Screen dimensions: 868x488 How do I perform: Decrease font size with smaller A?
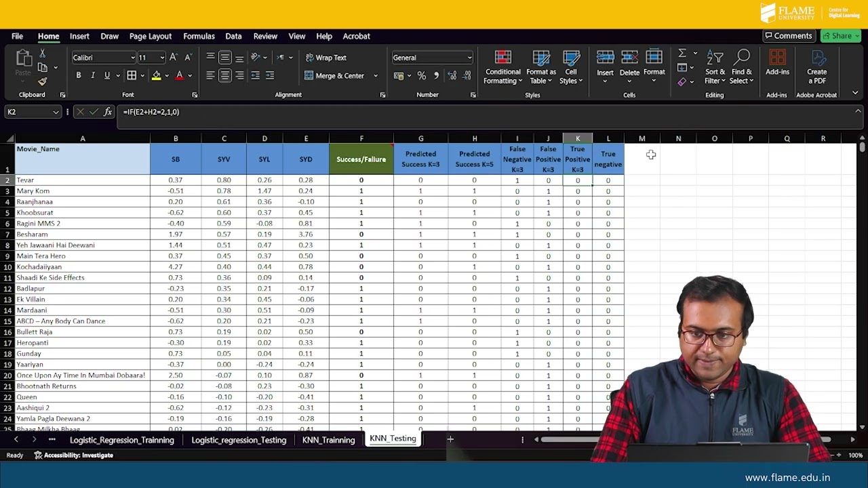[x=188, y=58]
